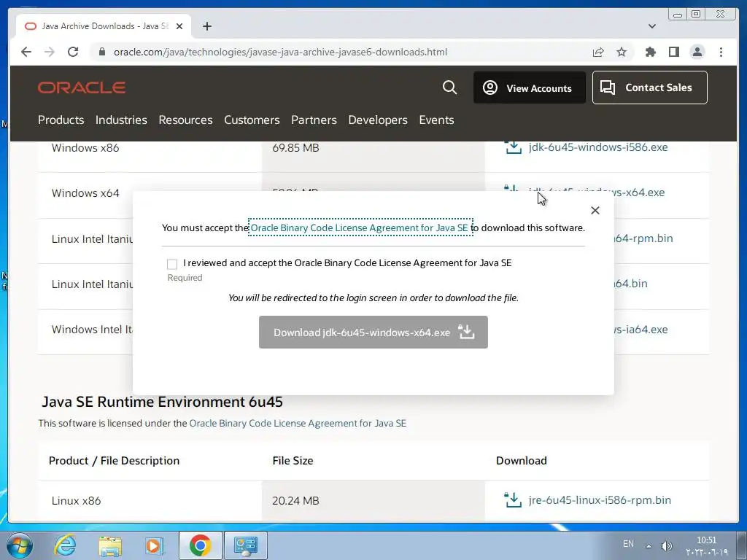View site information via the lock icon
Screen dimensions: 747x560
click(102, 52)
